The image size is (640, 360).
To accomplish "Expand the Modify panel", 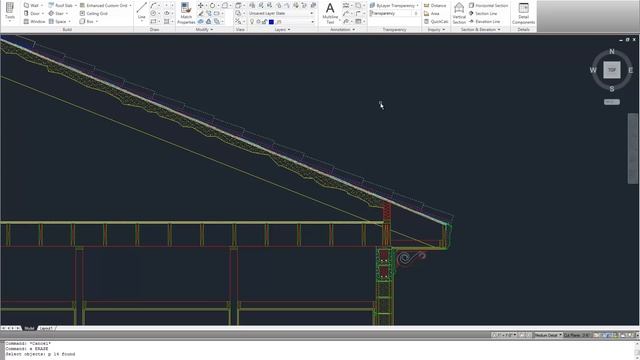I will point(204,29).
